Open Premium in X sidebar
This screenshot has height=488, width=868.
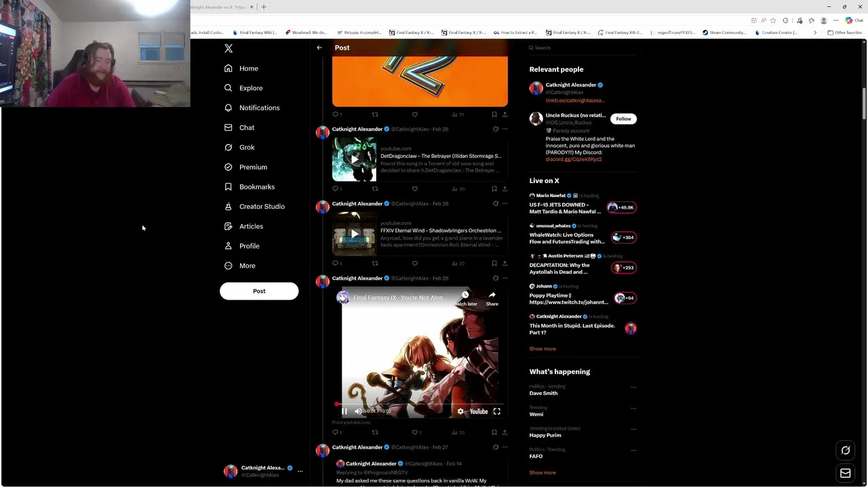point(245,167)
